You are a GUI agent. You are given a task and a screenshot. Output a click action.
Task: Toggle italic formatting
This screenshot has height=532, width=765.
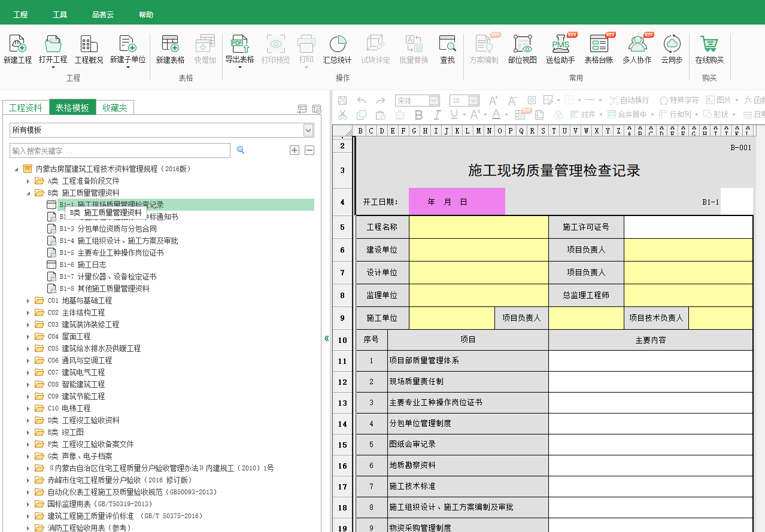coord(437,115)
